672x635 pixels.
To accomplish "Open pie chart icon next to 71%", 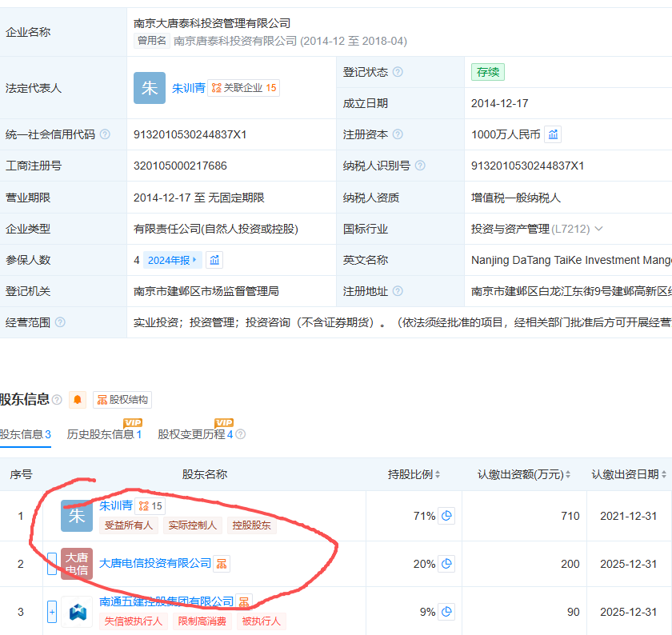I will [446, 516].
